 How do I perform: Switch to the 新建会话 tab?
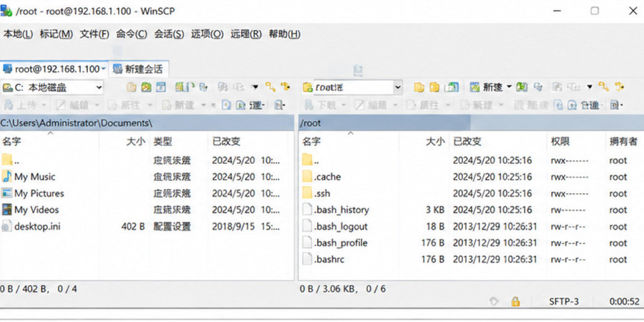pyautogui.click(x=138, y=69)
